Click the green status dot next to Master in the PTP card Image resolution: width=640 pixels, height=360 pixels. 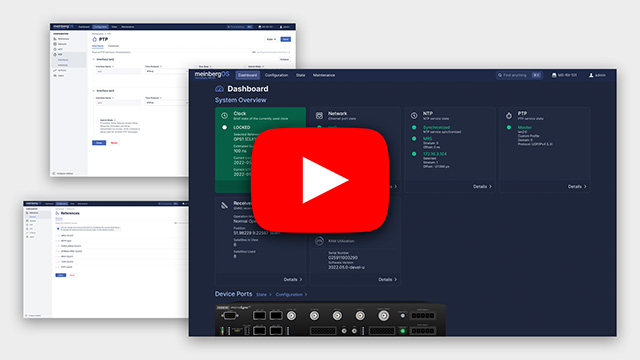[x=509, y=127]
